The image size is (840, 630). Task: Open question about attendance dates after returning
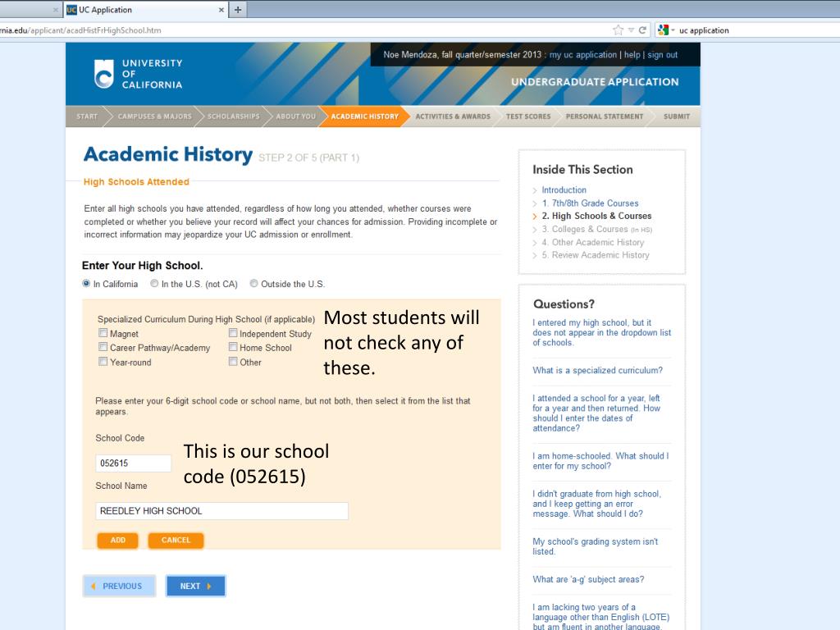pyautogui.click(x=596, y=413)
